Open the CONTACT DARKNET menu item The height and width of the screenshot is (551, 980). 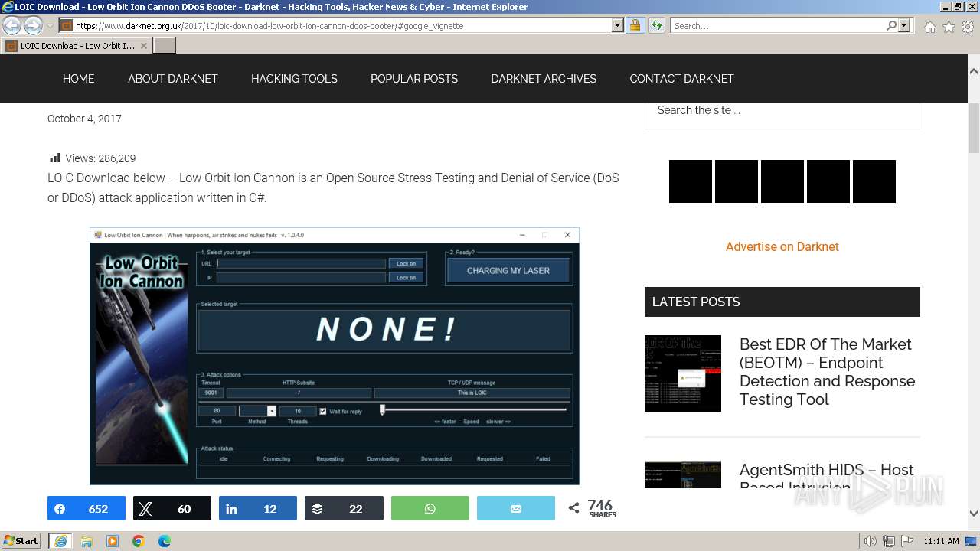681,79
